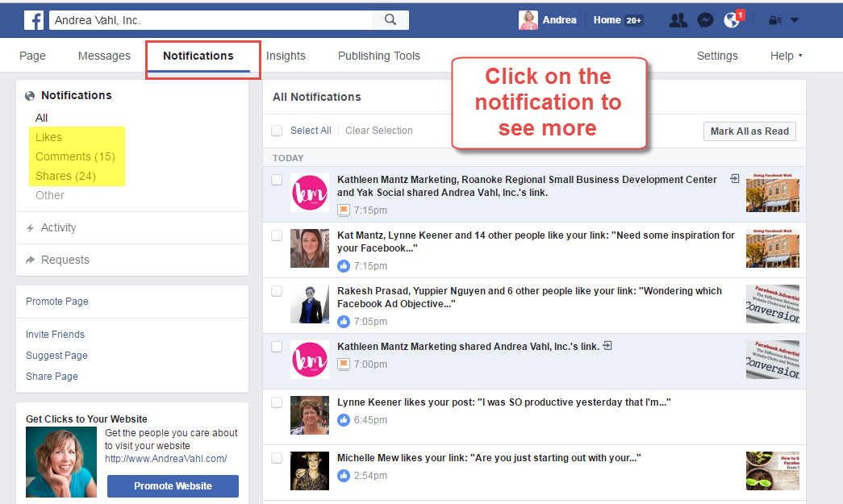Viewport: 843px width, 504px height.
Task: Click the like thumb icon beside 7:05pm
Action: click(x=344, y=321)
